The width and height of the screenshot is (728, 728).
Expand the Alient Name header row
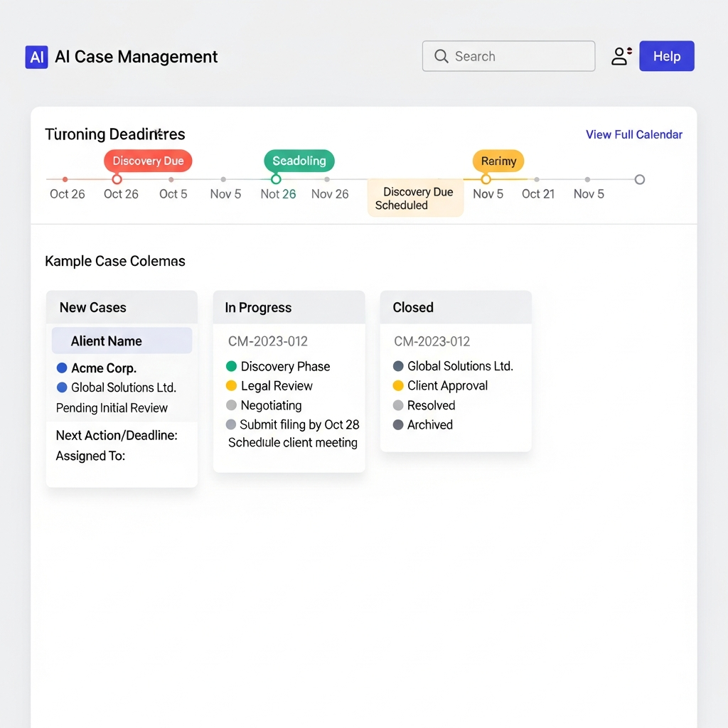click(121, 340)
